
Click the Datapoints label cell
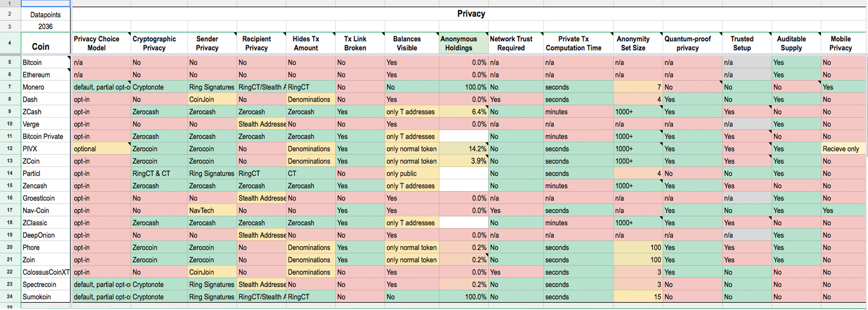(x=46, y=15)
